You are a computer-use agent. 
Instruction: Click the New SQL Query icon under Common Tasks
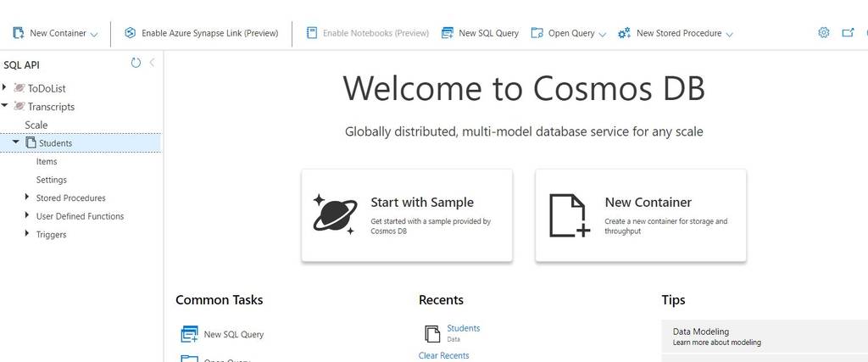click(189, 334)
